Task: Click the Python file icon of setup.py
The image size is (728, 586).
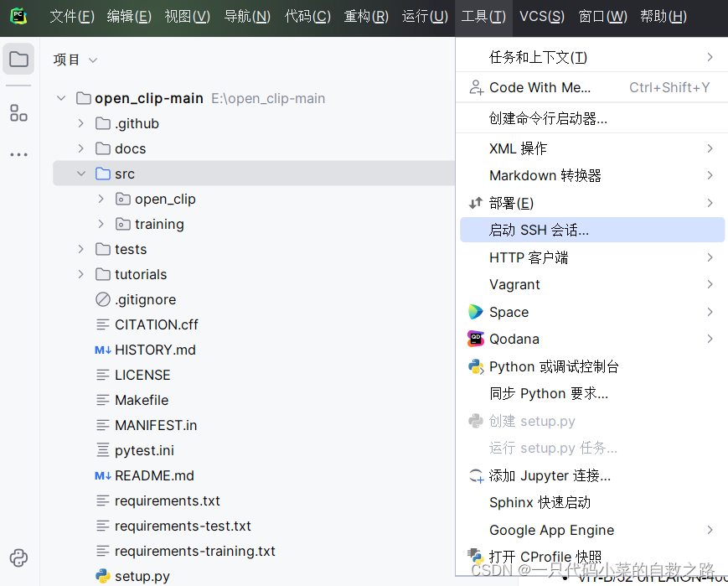Action: (x=102, y=576)
